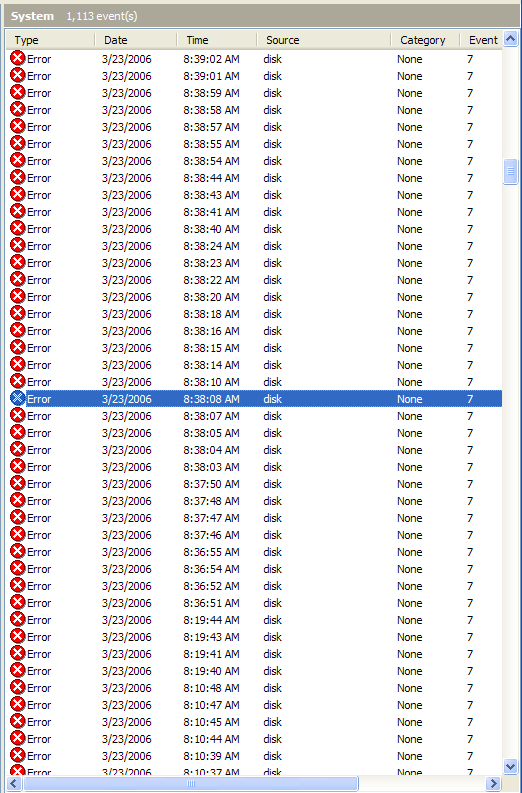The width and height of the screenshot is (522, 793).
Task: Select the event logged at 8:10:44 AM
Action: pos(254,738)
